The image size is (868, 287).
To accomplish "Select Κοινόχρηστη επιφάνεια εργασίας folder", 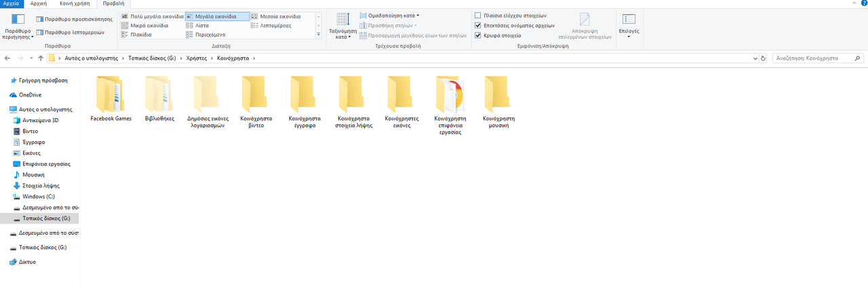I will [452, 106].
